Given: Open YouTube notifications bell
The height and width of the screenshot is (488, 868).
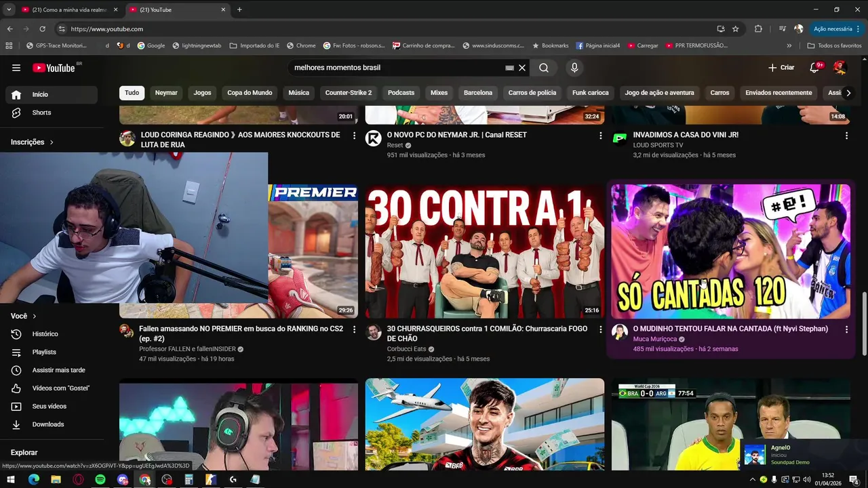Looking at the screenshot, I should (x=815, y=68).
